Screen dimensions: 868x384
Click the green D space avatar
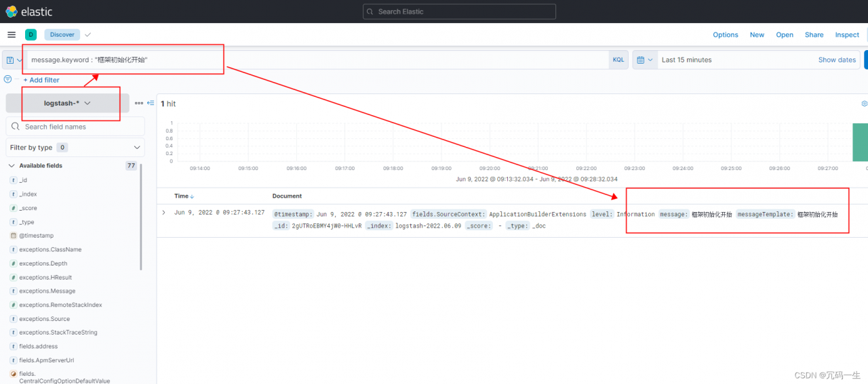[x=31, y=35]
